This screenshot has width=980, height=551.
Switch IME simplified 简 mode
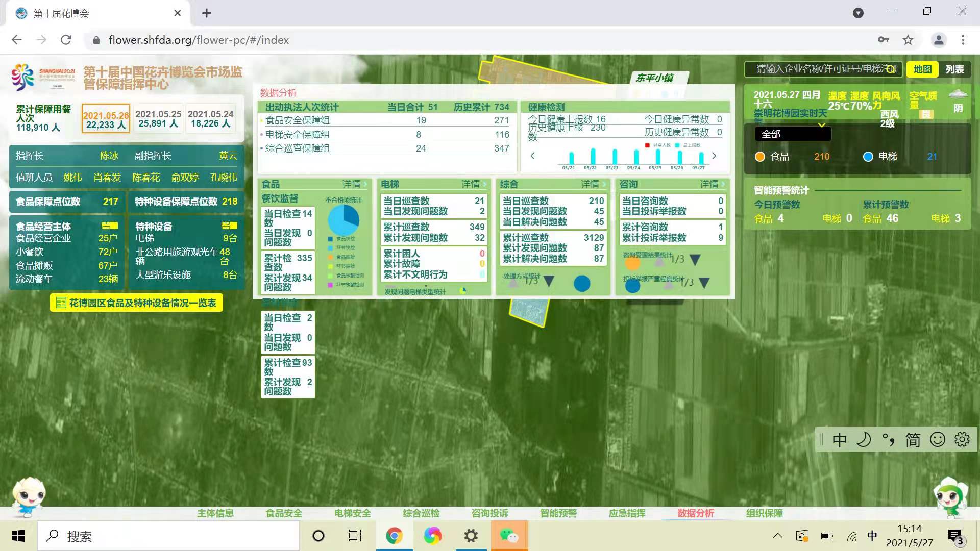(x=913, y=440)
